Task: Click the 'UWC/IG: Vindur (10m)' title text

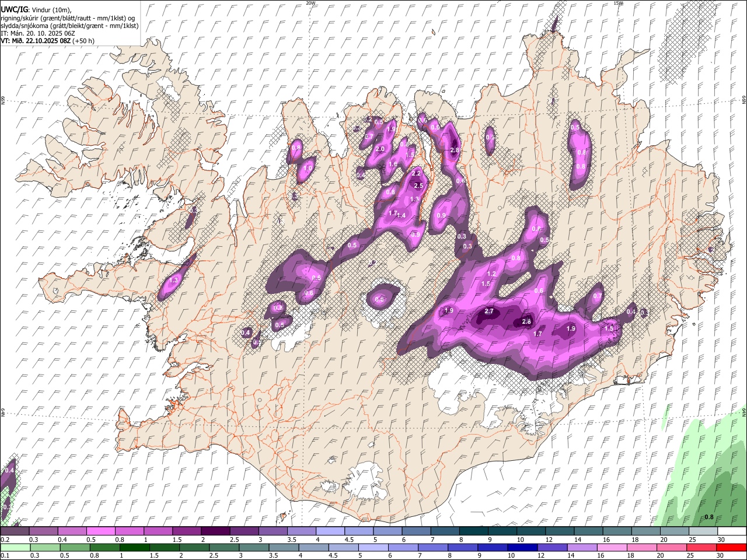Action: pyautogui.click(x=36, y=10)
